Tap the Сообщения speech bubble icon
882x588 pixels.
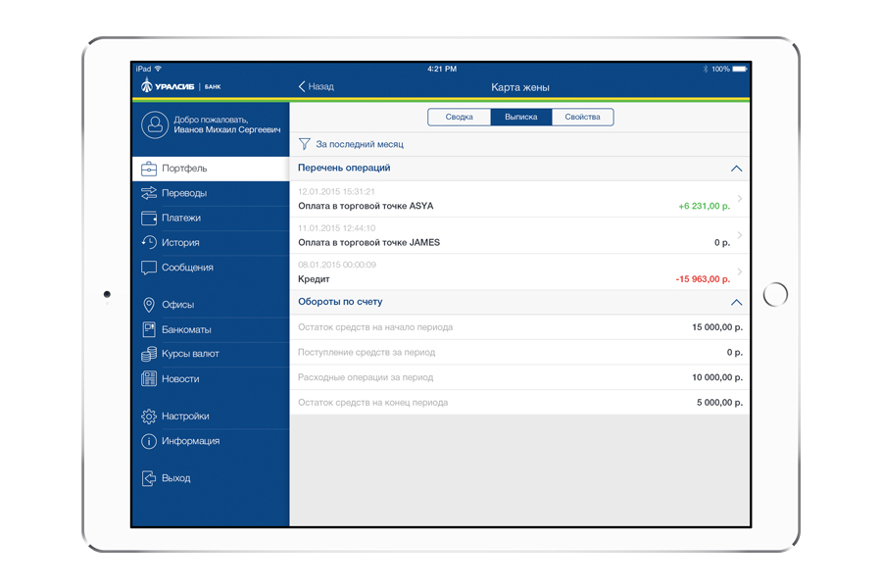pos(149,268)
